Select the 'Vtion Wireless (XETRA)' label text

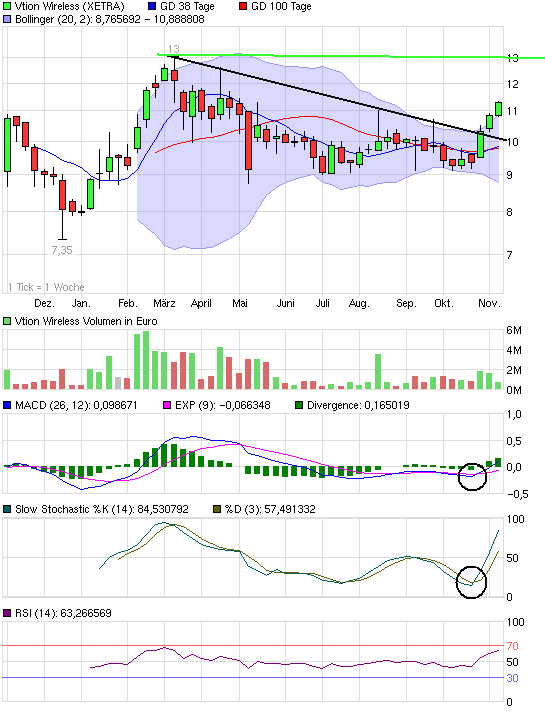(x=70, y=6)
